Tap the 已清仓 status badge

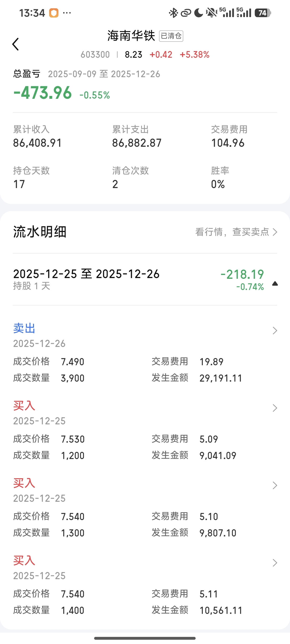click(171, 36)
